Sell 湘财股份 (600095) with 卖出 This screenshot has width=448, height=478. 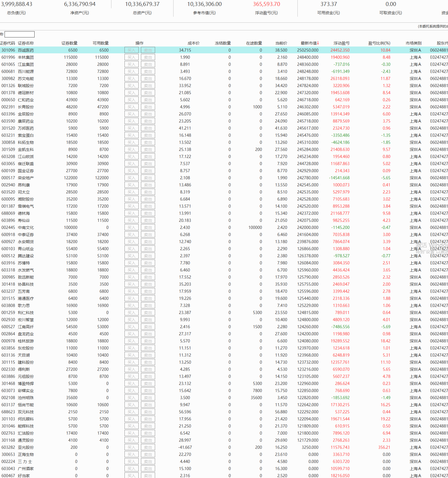coord(148,199)
